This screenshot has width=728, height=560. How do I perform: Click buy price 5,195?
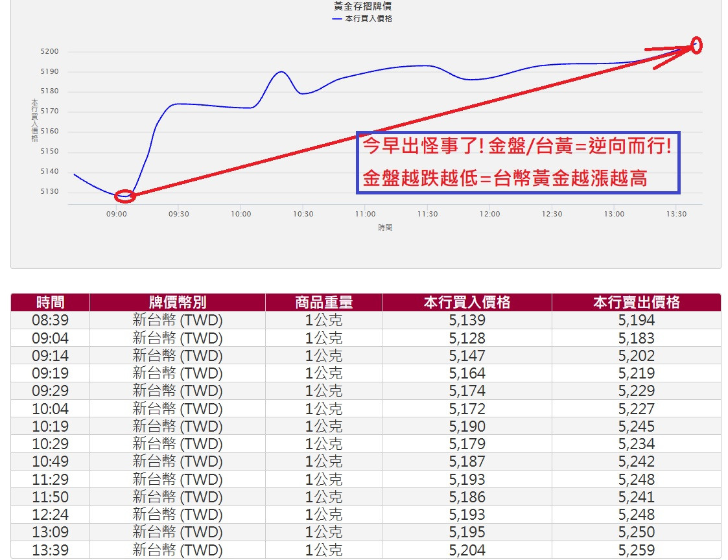pos(467,532)
